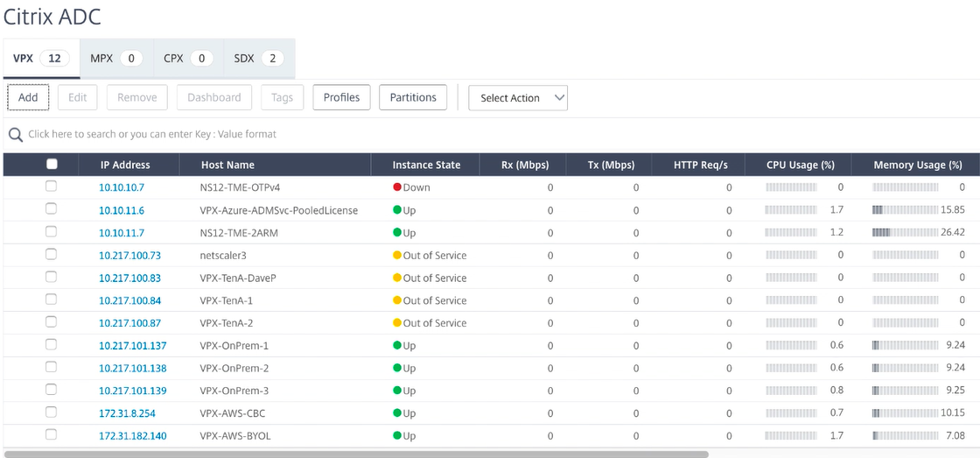Check the box for 10.10.11.6 row
This screenshot has height=458, width=980.
pyautogui.click(x=52, y=209)
